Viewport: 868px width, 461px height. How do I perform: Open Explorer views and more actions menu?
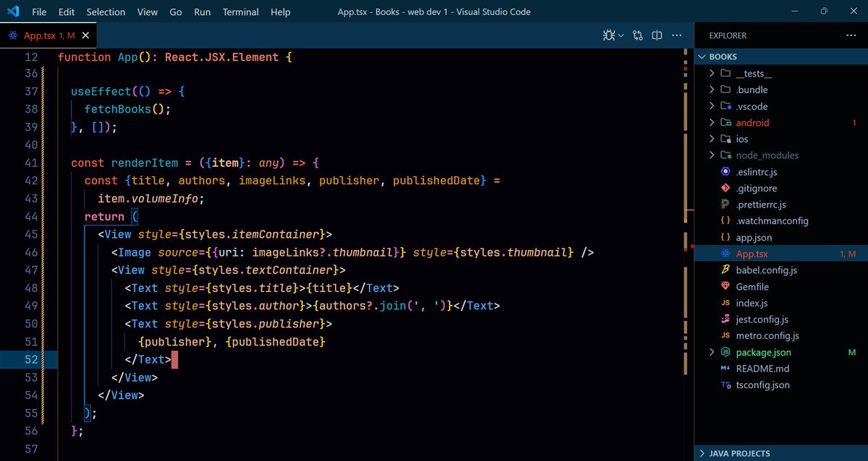pos(851,35)
